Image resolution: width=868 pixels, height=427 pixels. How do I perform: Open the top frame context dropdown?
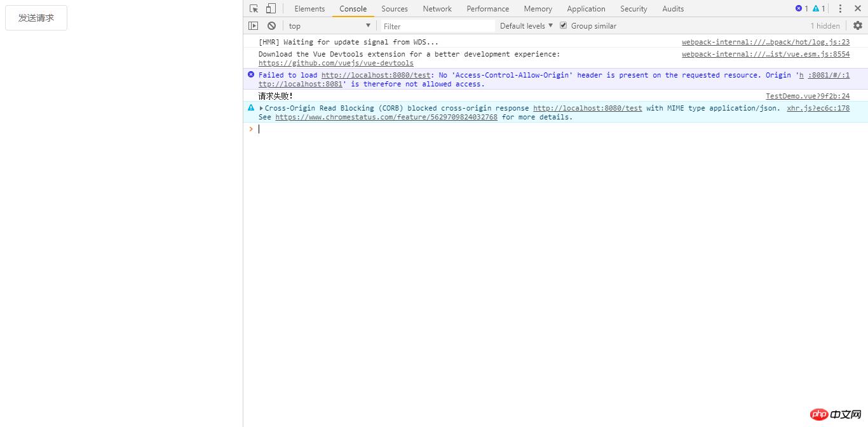tap(328, 25)
